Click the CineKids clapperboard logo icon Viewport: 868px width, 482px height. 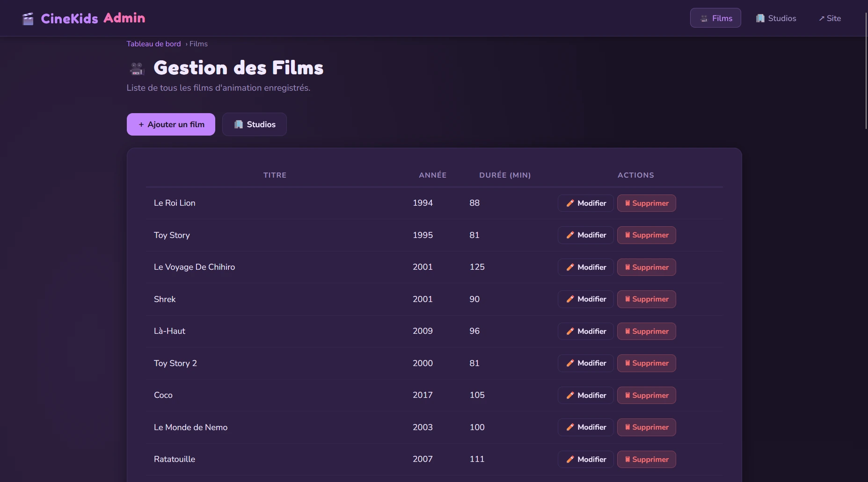(x=28, y=19)
